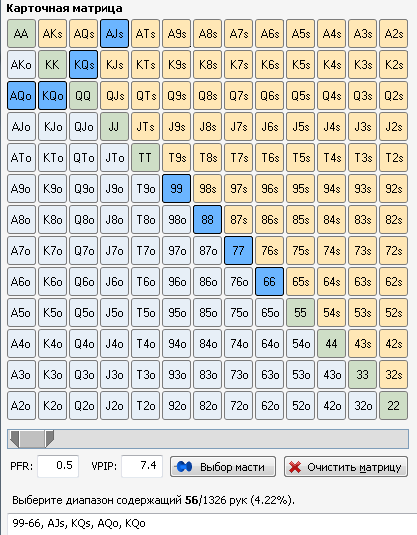Deselect the AQo hand cell
This screenshot has width=417, height=535.
21,96
